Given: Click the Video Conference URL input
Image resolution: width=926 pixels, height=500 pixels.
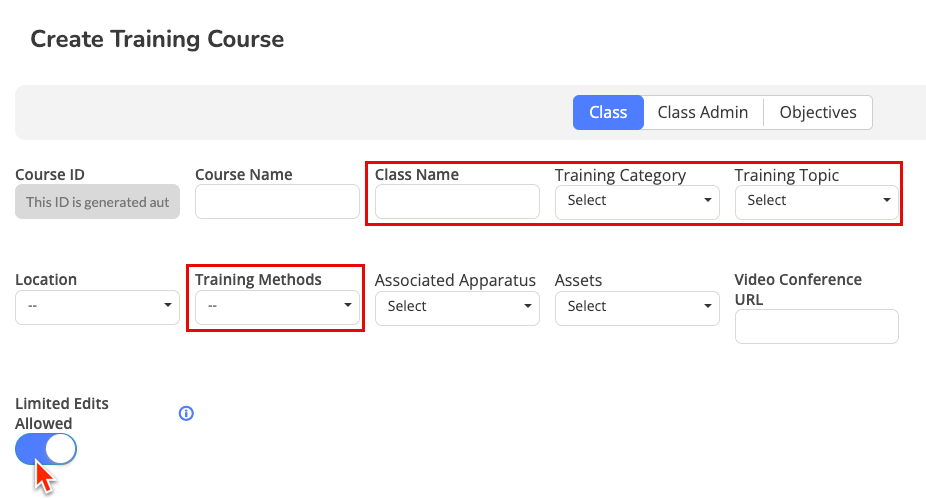Looking at the screenshot, I should 817,327.
